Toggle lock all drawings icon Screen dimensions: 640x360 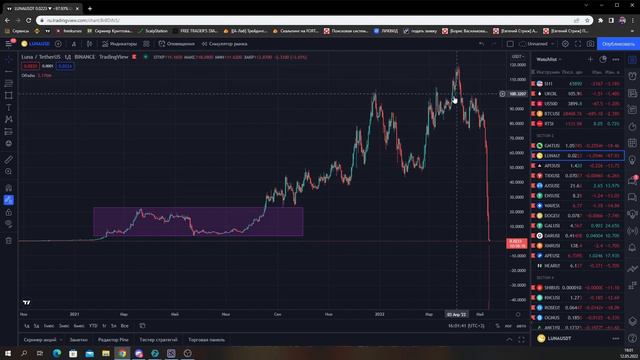pyautogui.click(x=9, y=212)
